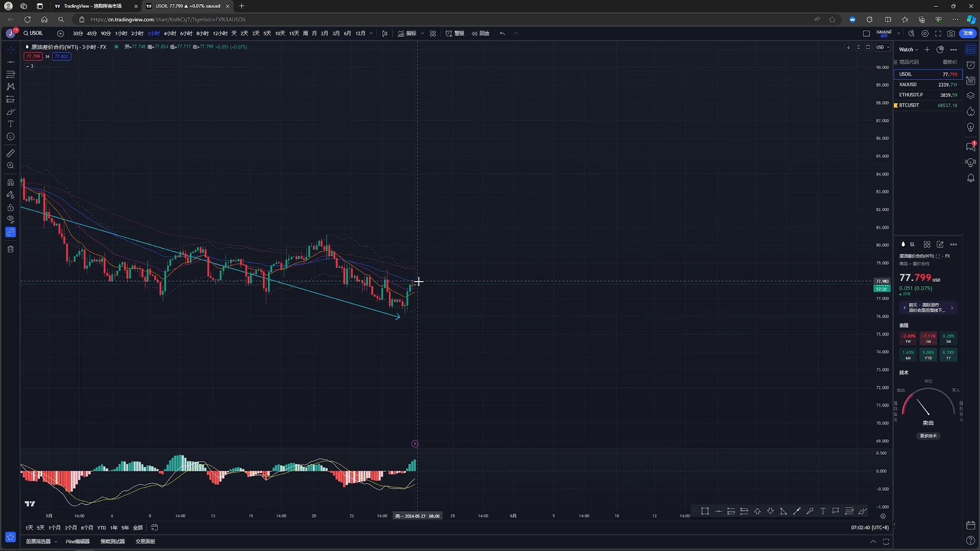Select the brush drawing tool
This screenshot has width=980, height=551.
[x=10, y=112]
